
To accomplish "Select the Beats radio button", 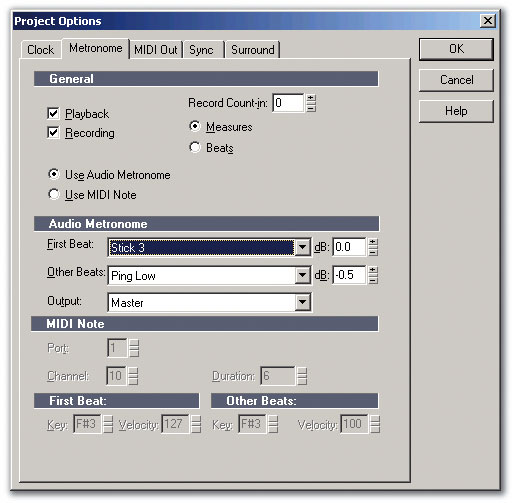I will 195,147.
